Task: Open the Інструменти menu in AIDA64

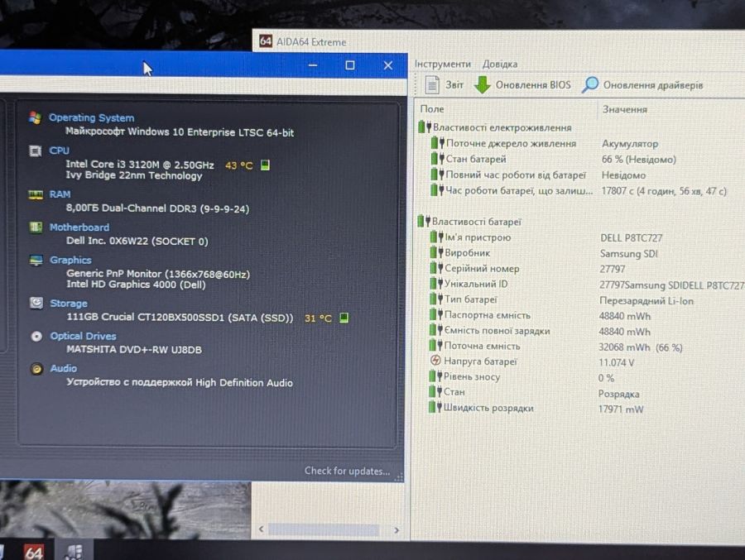Action: tap(442, 65)
